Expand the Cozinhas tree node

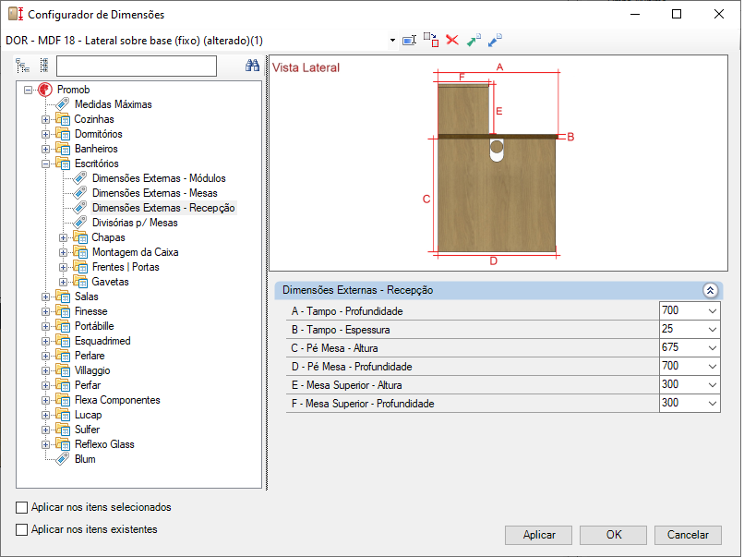(x=46, y=119)
